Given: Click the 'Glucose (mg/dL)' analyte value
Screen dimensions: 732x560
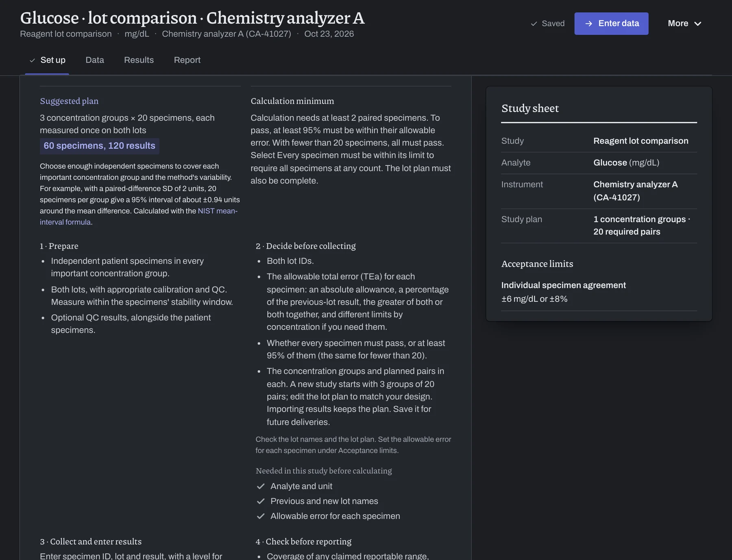Looking at the screenshot, I should pyautogui.click(x=626, y=163).
